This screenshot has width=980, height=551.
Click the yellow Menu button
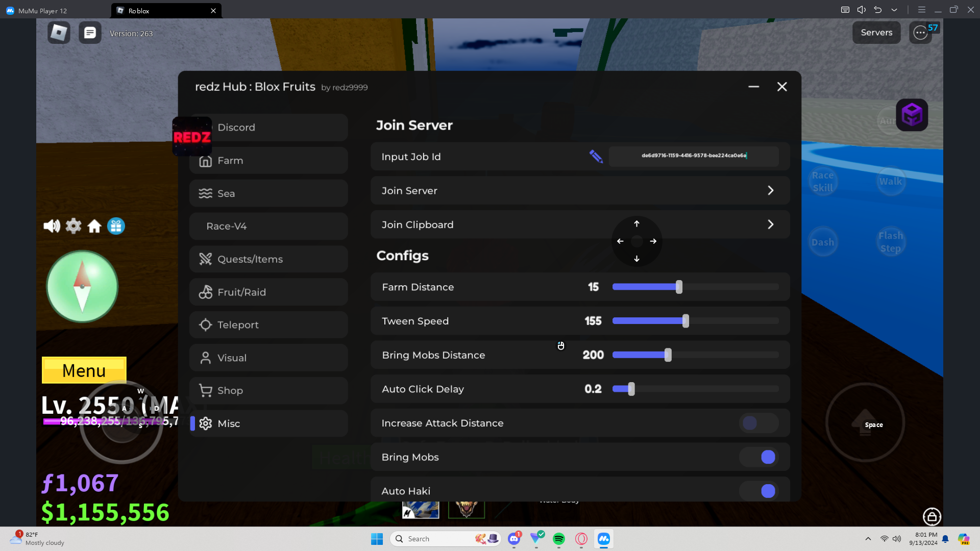click(x=84, y=370)
